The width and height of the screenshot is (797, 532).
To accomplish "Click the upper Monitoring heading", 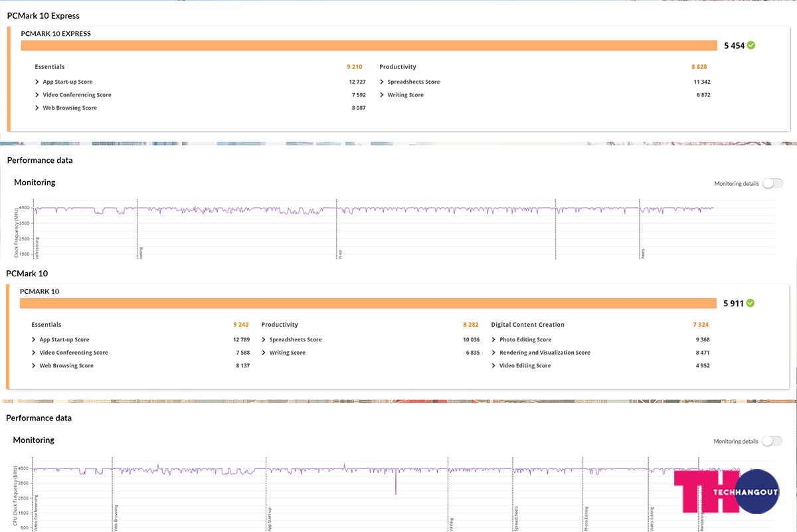I will (35, 182).
